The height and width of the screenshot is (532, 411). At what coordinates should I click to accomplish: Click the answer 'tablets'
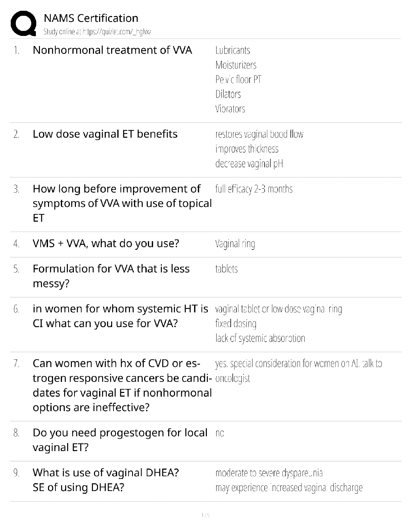(226, 269)
